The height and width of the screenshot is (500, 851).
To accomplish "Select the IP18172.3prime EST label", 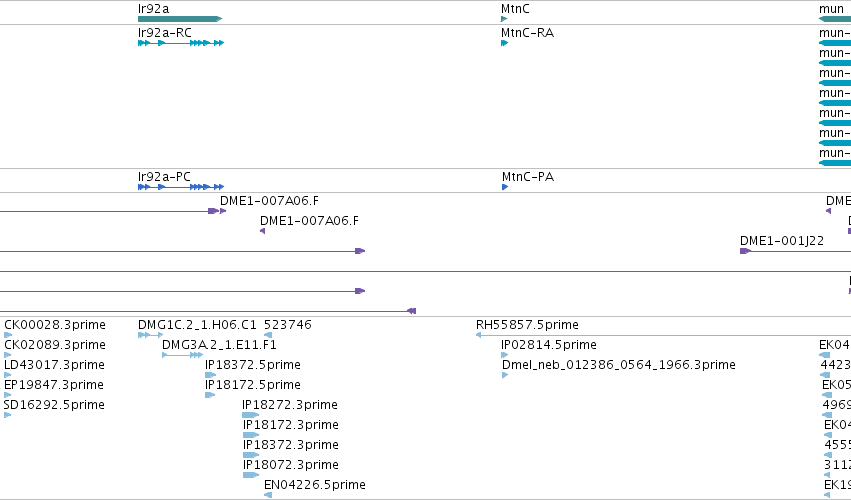I will point(291,425).
